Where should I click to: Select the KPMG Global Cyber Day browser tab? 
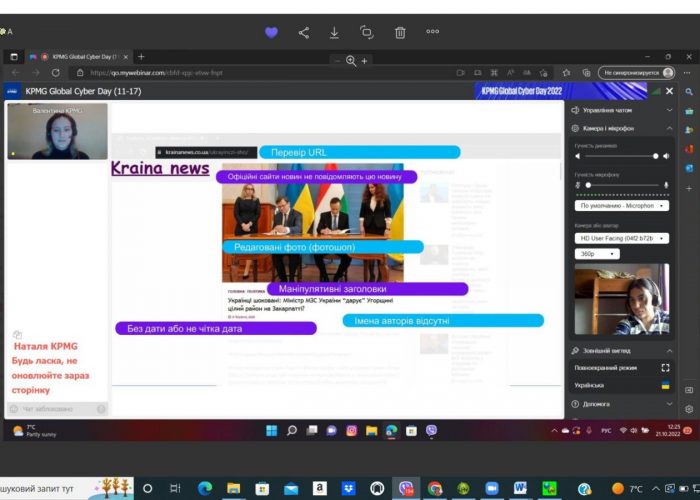click(79, 57)
